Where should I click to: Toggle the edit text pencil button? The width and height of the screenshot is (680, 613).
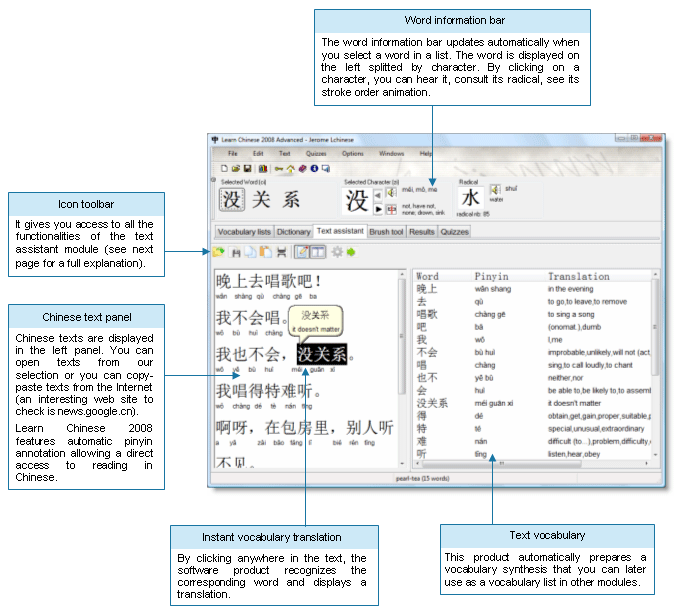pos(302,252)
